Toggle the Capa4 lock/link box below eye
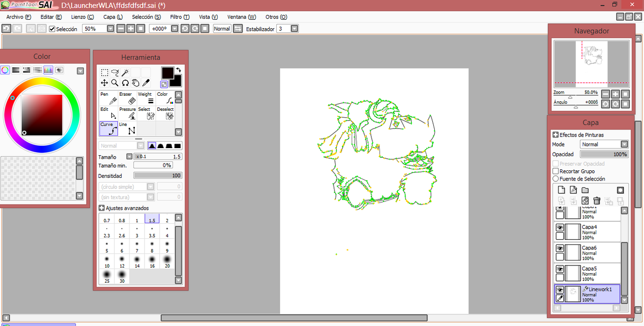The height and width of the screenshot is (326, 644). (559, 236)
